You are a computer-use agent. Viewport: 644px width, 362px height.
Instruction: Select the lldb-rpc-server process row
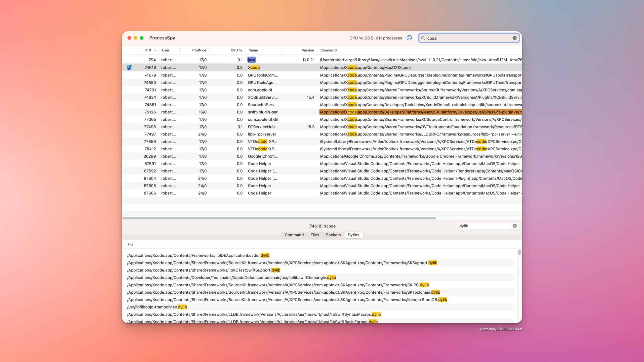(x=322, y=134)
